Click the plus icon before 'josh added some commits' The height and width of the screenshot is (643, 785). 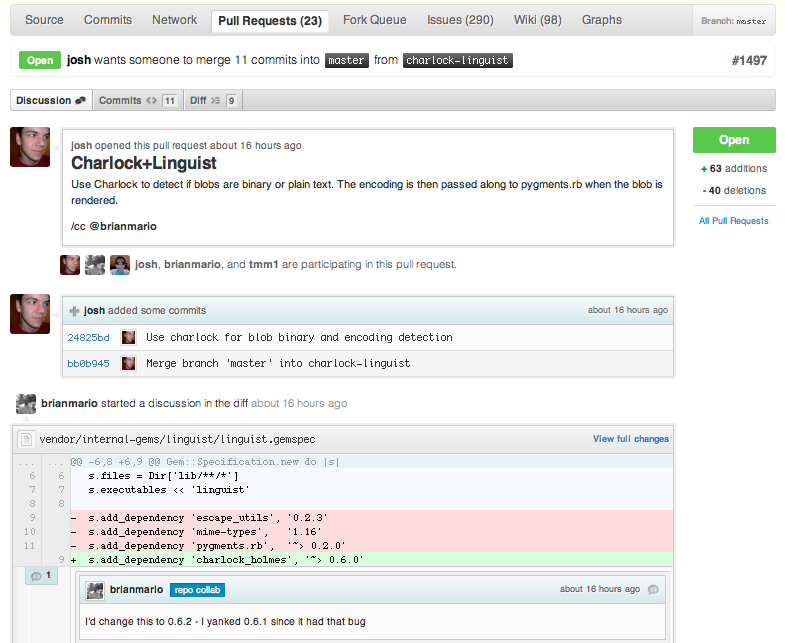click(75, 311)
